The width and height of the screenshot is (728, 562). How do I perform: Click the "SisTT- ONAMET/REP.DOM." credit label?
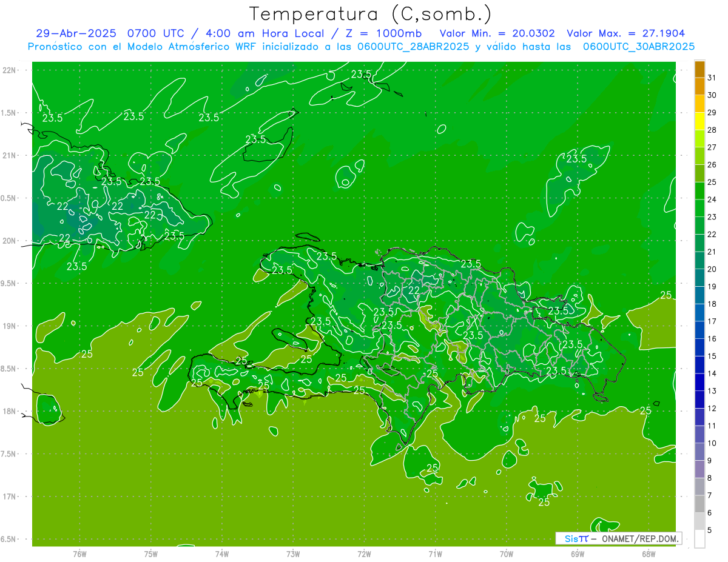(618, 538)
